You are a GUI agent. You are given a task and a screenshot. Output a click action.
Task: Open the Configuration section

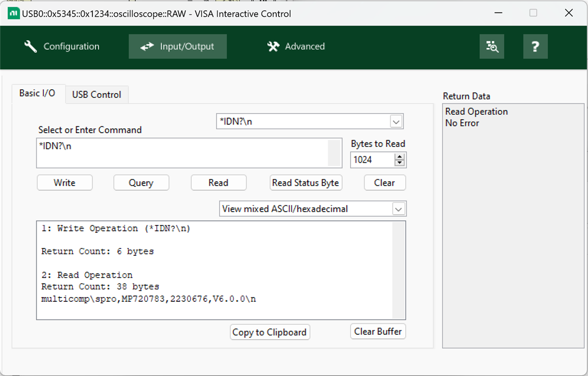pos(62,46)
